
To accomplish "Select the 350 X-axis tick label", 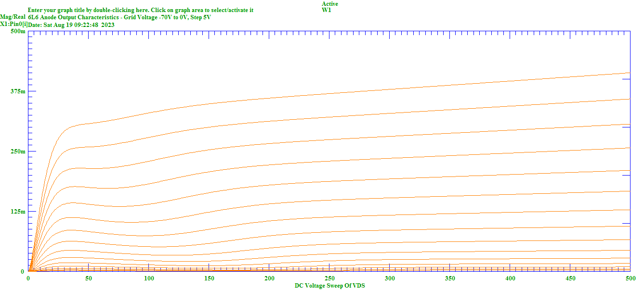I will click(450, 278).
